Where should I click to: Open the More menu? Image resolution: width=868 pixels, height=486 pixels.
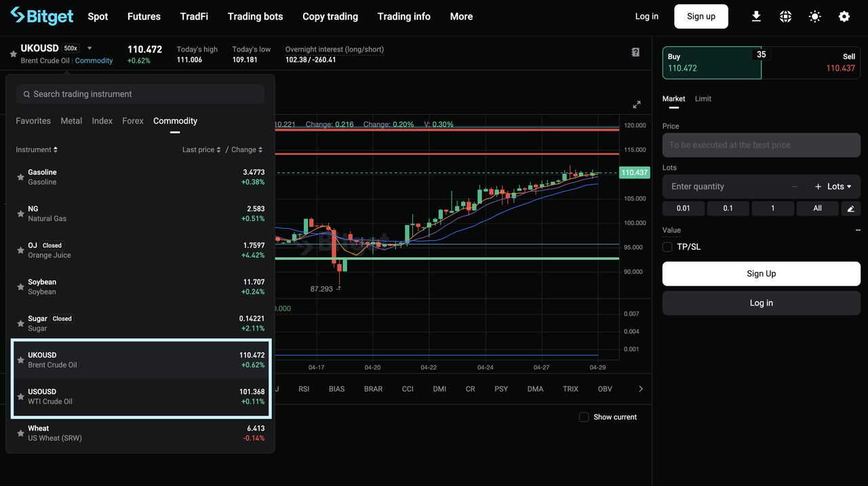(x=461, y=16)
